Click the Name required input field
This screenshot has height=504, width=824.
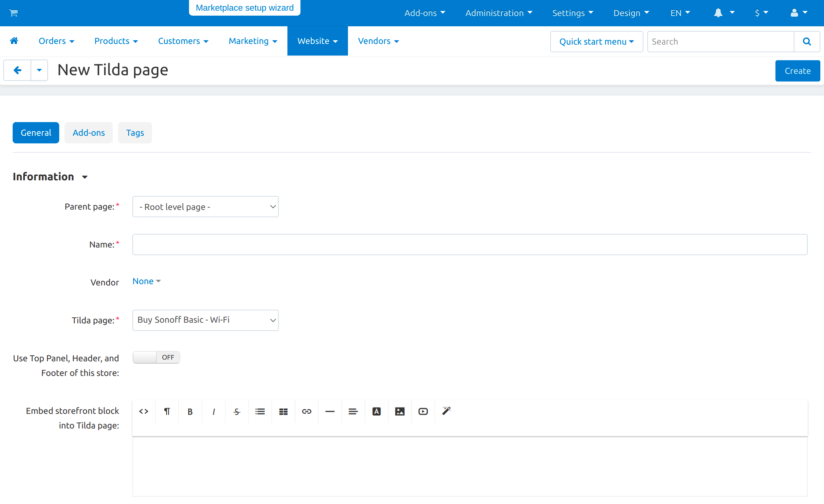click(470, 244)
